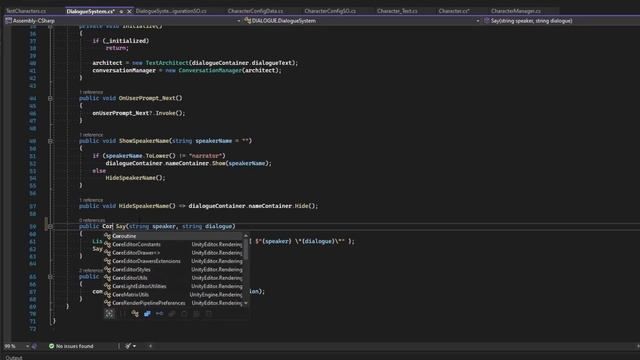This screenshot has height=360, width=640.
Task: Open the Character_Text.cs tab
Action: tap(397, 11)
